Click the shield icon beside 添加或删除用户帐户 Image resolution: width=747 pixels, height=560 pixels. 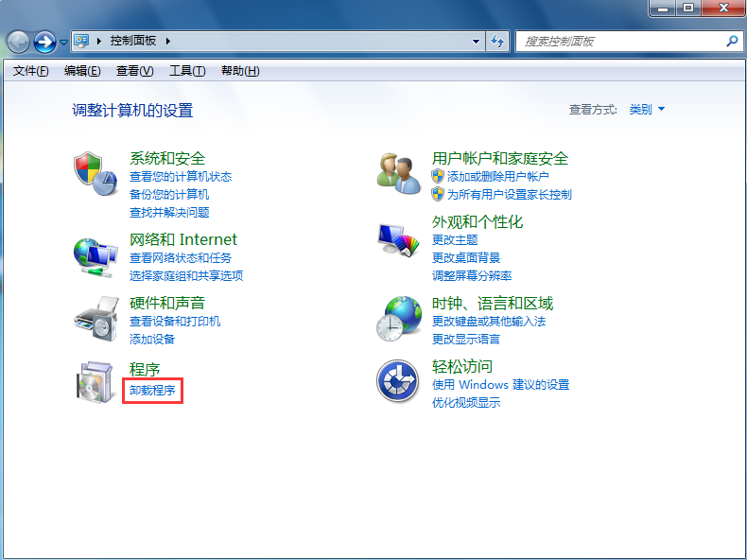438,177
